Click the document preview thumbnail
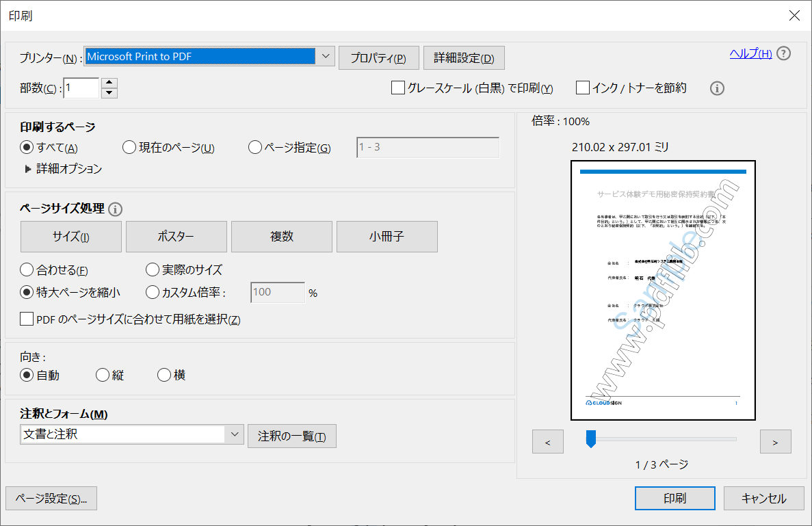The height and width of the screenshot is (526, 812). coord(663,290)
